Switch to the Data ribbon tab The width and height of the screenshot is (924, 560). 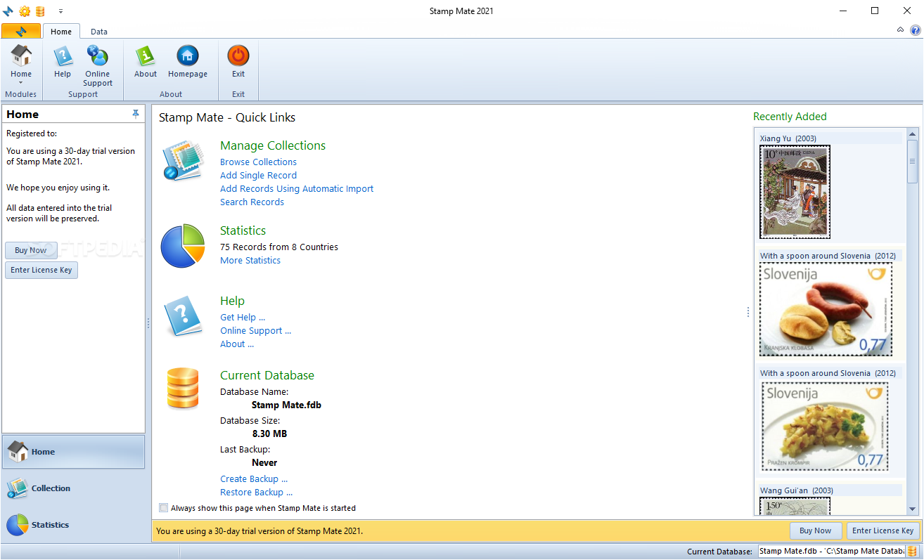[x=99, y=32]
